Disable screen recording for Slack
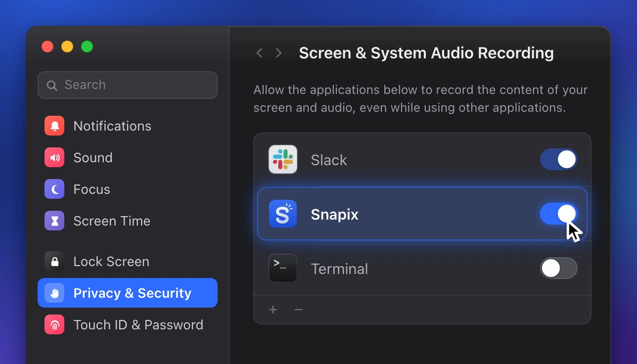 tap(558, 159)
